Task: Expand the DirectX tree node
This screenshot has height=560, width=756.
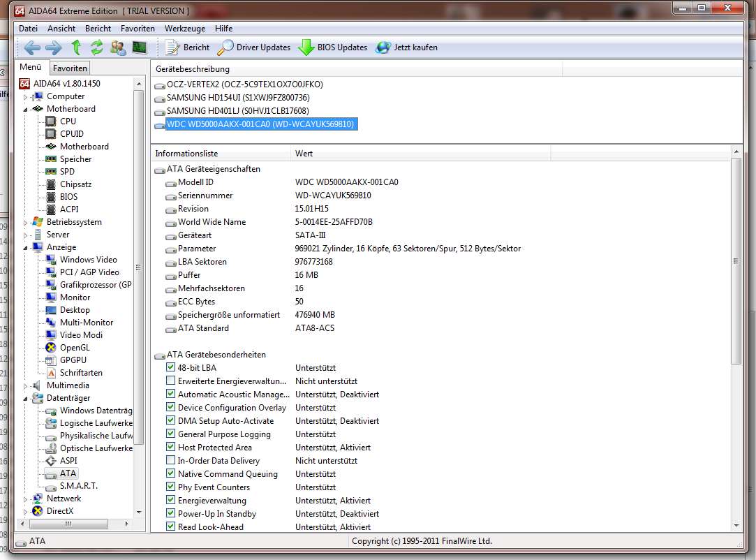Action: tap(26, 512)
